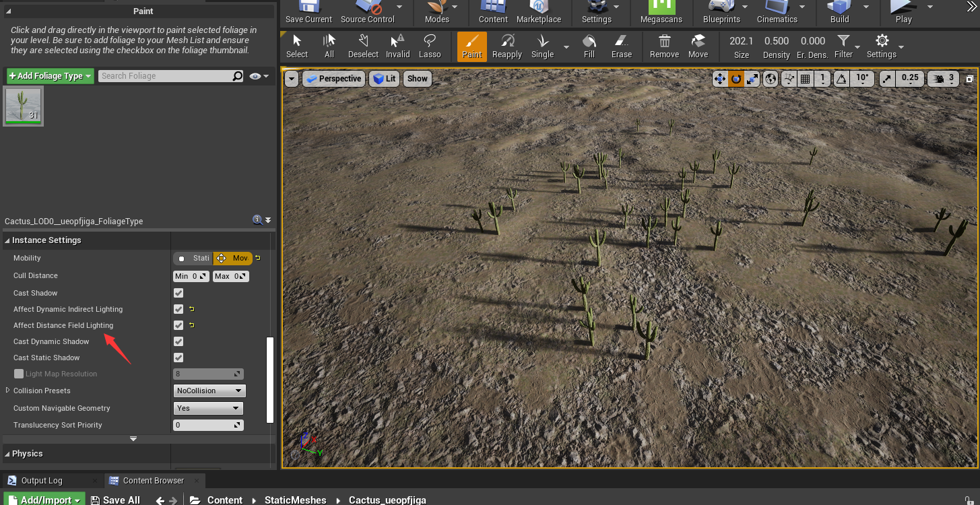The width and height of the screenshot is (980, 505).
Task: Uncheck the Cast Shadow checkbox
Action: pyautogui.click(x=178, y=293)
